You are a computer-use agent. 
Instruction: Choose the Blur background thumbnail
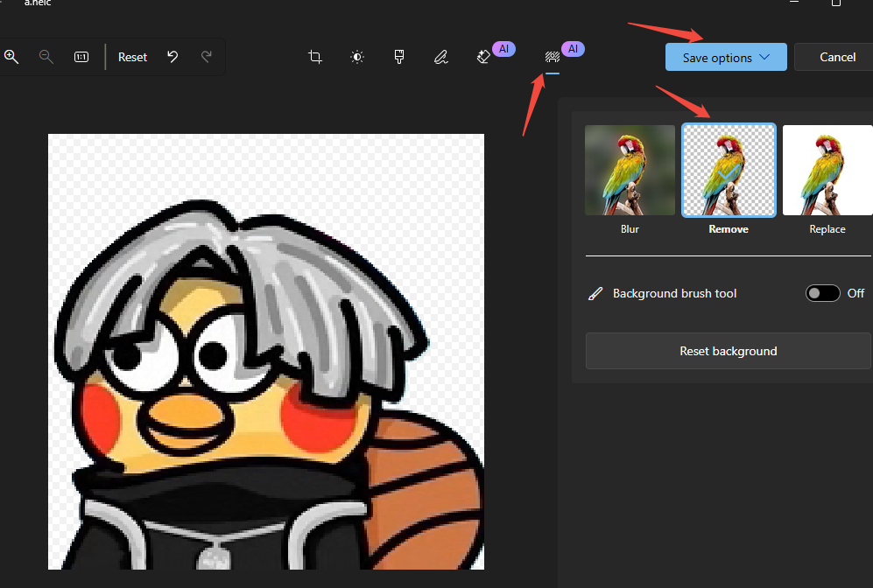pos(630,170)
